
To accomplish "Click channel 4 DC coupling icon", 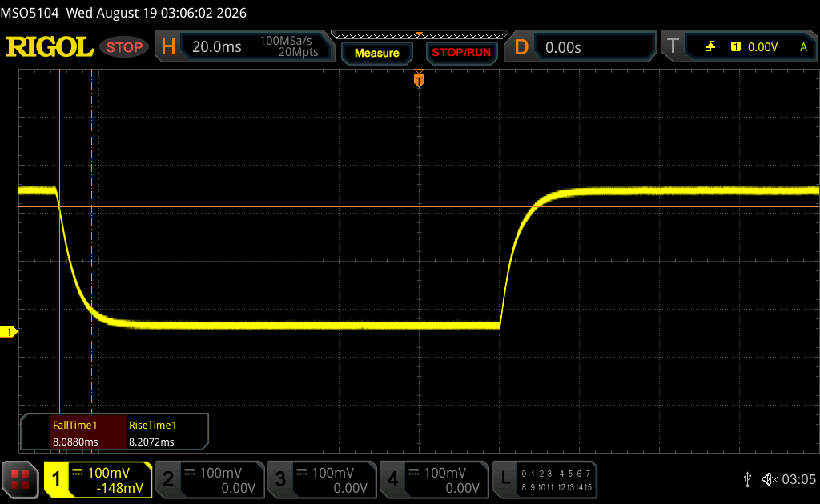I will 414,473.
